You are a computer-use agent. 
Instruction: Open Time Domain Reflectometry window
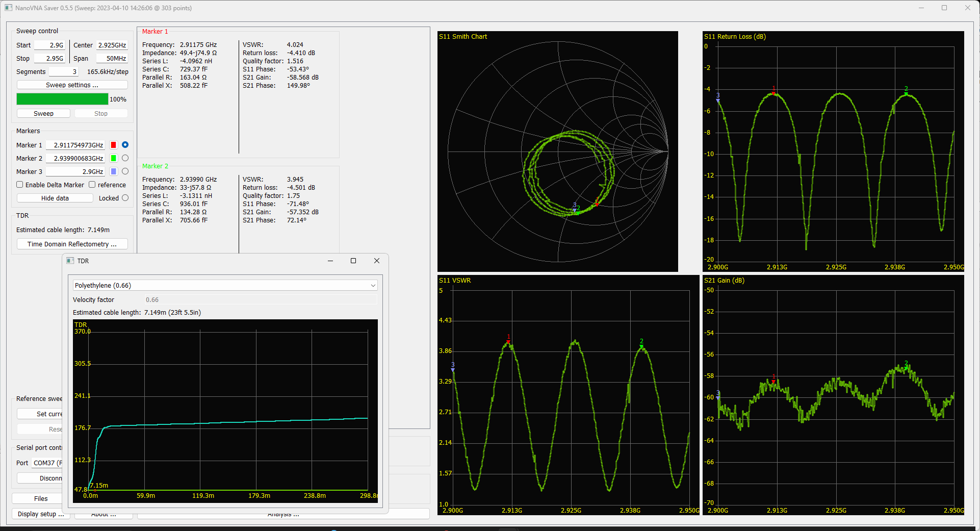pyautogui.click(x=72, y=244)
